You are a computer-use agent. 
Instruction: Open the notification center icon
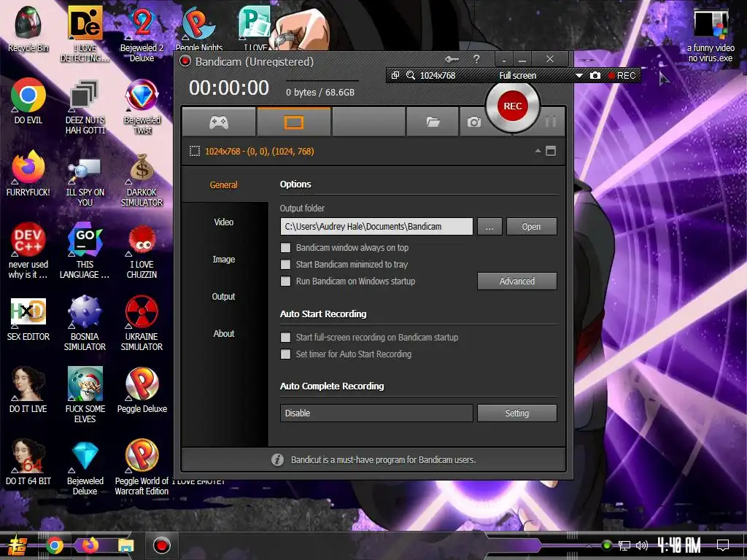[723, 545]
